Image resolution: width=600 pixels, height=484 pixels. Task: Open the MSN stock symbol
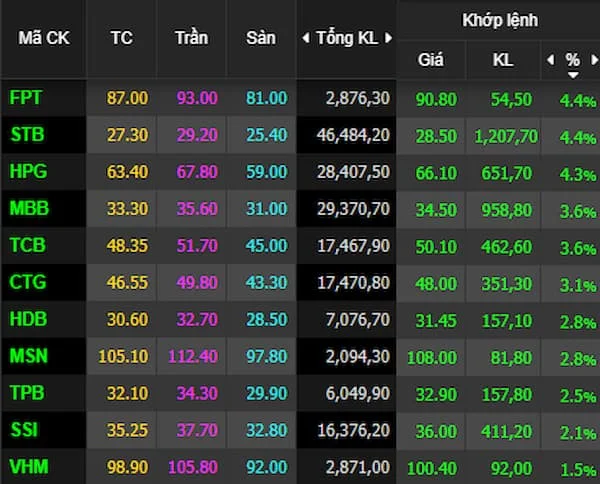(x=29, y=356)
